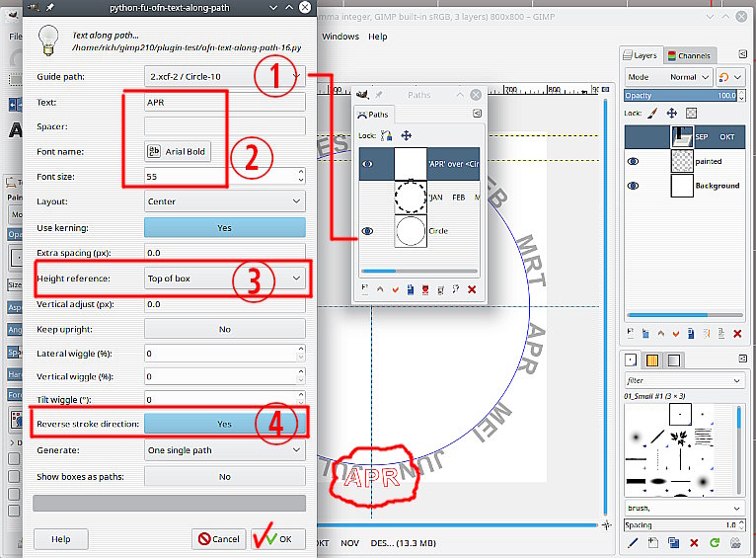The height and width of the screenshot is (558, 756).
Task: Open Layout dropdown showing Center
Action: coord(225,201)
